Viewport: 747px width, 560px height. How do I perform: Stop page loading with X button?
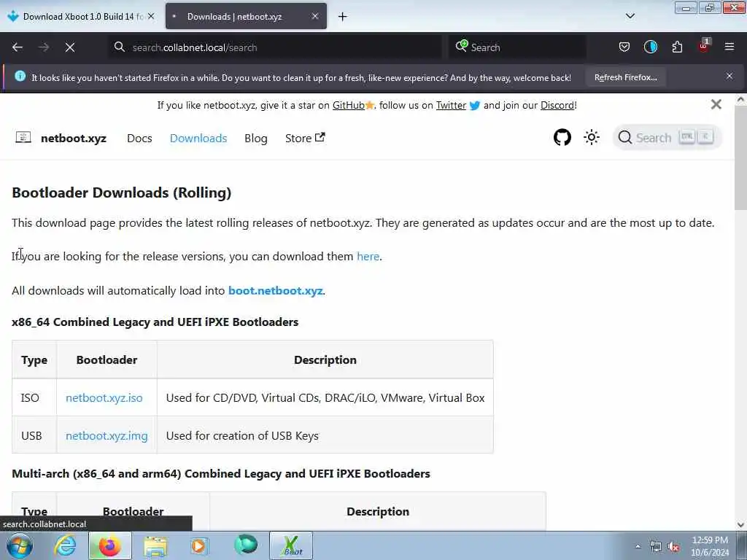tap(70, 47)
